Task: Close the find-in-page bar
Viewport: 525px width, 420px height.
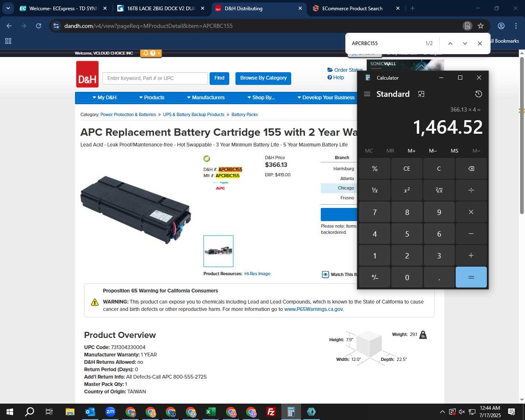Action: (479, 43)
